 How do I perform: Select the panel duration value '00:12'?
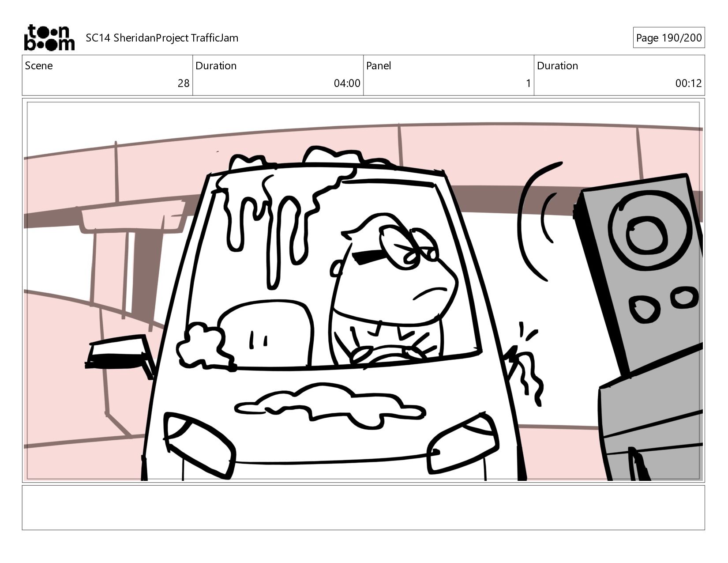coord(688,83)
